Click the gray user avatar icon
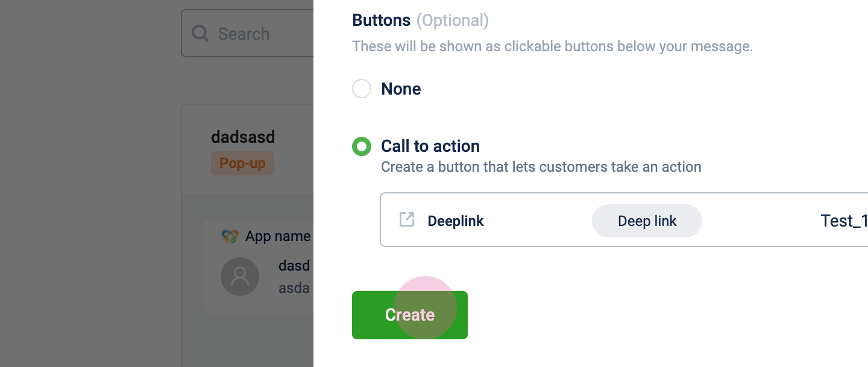The height and width of the screenshot is (367, 868). click(x=240, y=277)
